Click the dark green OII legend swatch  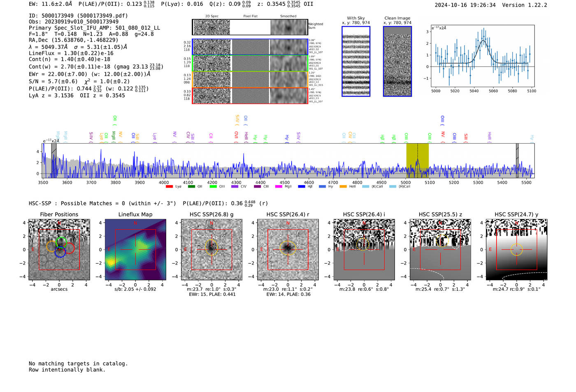191,186
